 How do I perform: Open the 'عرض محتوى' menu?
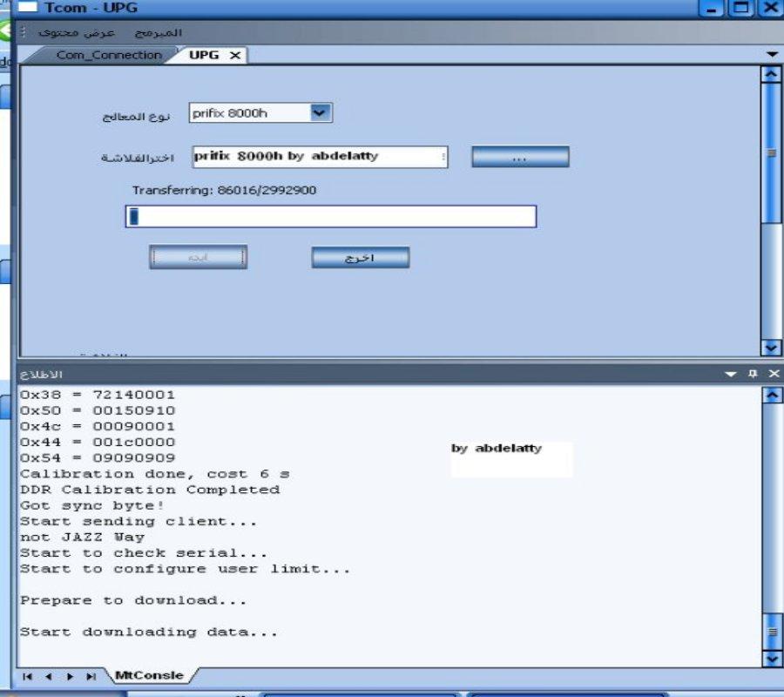(77, 33)
